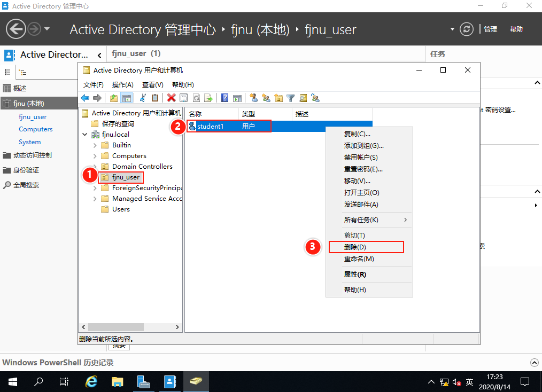Screen dimensions: 542x392
Task: Click Admin Center back navigation arrow
Action: coord(16,29)
